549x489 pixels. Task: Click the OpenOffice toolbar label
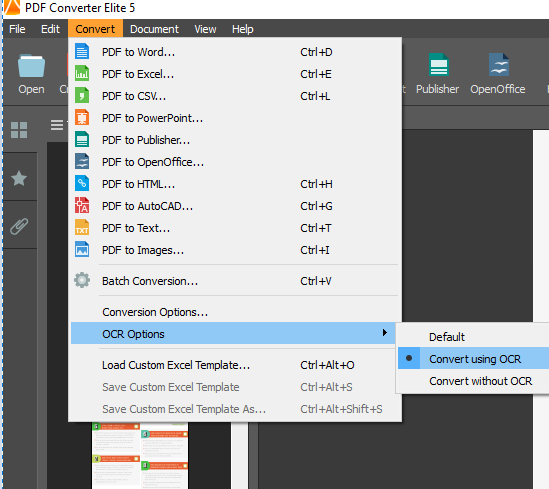(498, 89)
